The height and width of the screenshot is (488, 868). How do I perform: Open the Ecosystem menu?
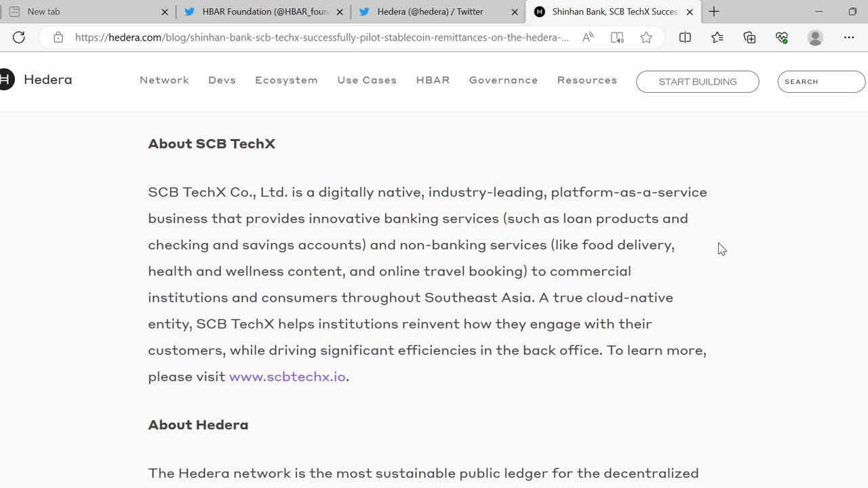pos(286,80)
